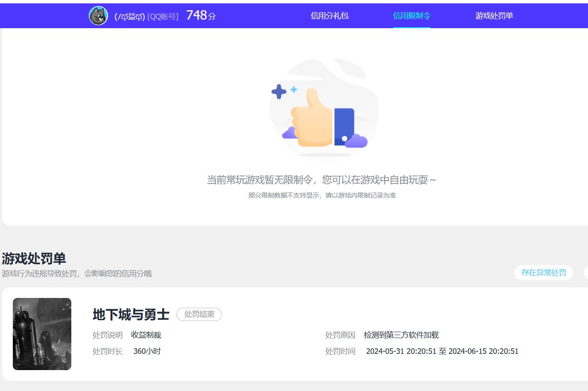The width and height of the screenshot is (588, 391).
Task: Click the 处罚结束 status badge
Action: pyautogui.click(x=199, y=314)
